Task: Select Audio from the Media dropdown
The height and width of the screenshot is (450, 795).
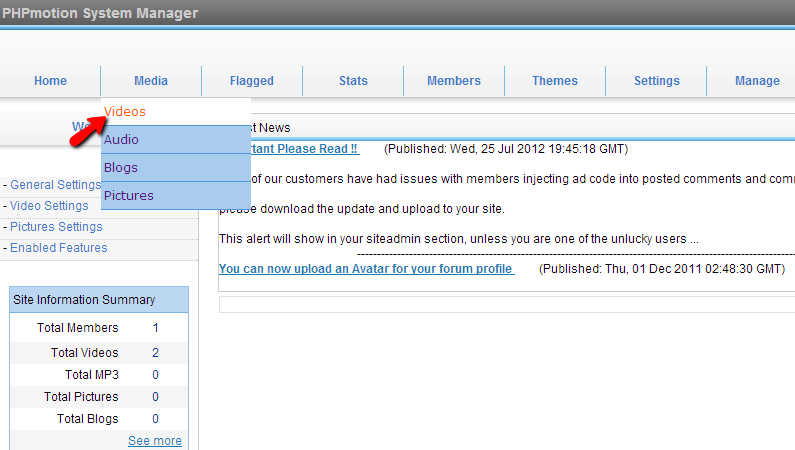Action: click(x=176, y=139)
